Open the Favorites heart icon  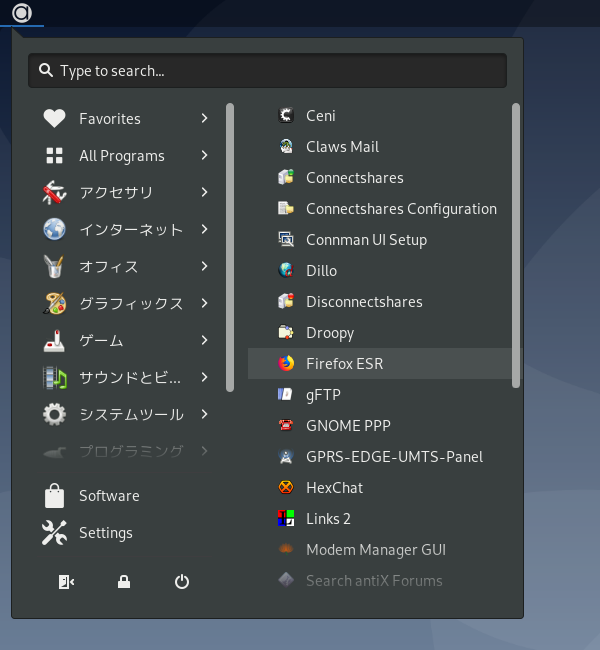tap(54, 119)
